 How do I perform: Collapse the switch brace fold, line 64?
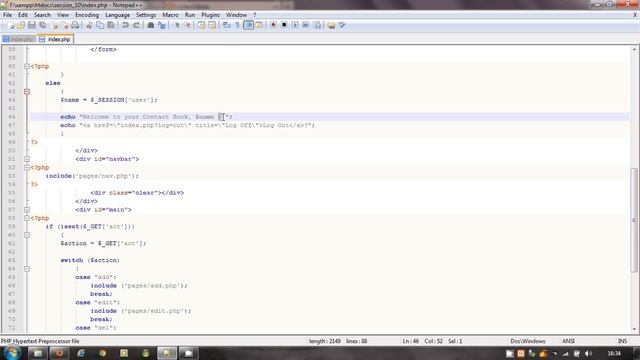coord(27,269)
